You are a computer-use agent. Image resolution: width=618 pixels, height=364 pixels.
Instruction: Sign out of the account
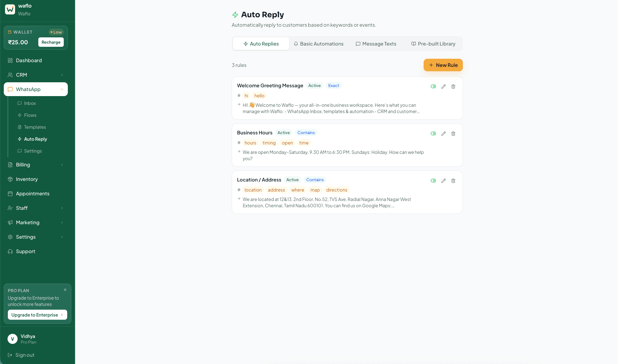(21, 355)
